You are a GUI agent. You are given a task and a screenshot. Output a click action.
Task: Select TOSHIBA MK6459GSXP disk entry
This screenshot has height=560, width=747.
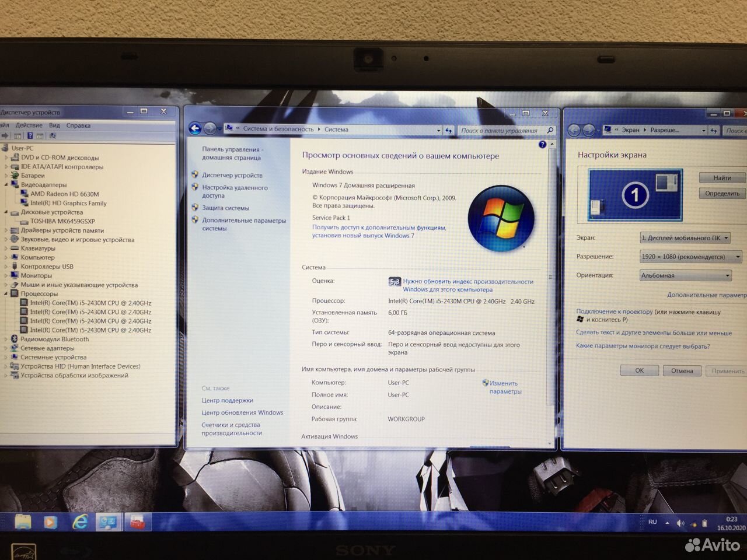62,221
